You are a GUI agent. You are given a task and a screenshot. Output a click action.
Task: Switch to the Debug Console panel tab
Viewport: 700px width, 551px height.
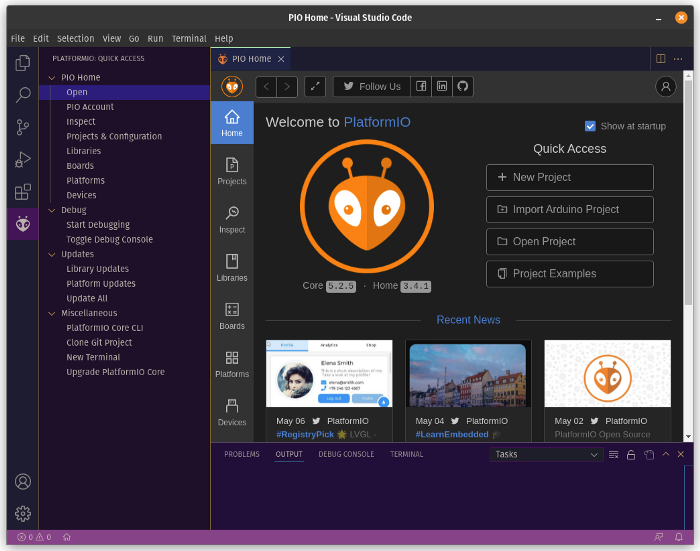[x=346, y=454]
